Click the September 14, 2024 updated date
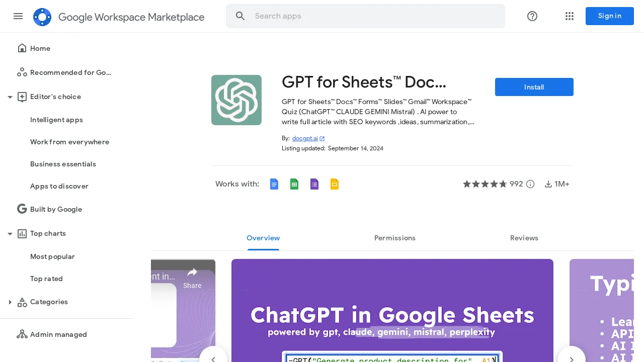 click(x=356, y=148)
